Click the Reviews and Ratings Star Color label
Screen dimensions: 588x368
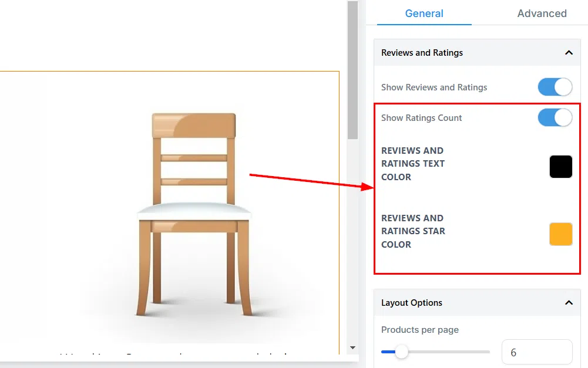pyautogui.click(x=414, y=231)
